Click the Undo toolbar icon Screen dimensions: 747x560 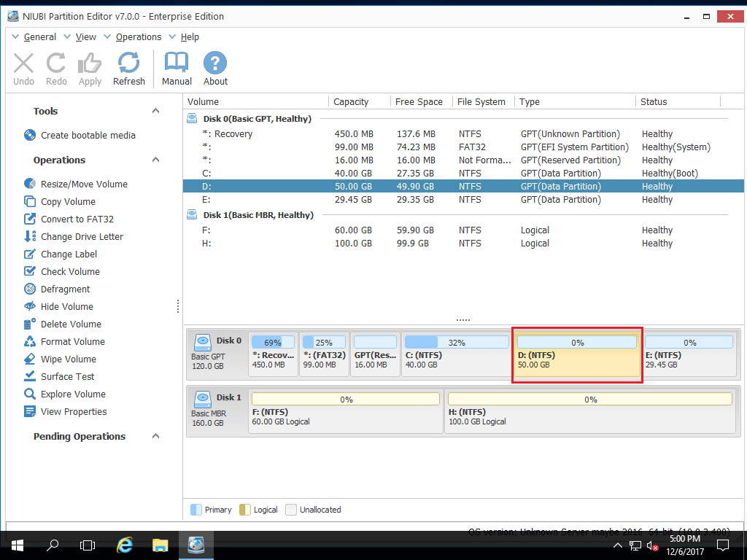(x=23, y=63)
